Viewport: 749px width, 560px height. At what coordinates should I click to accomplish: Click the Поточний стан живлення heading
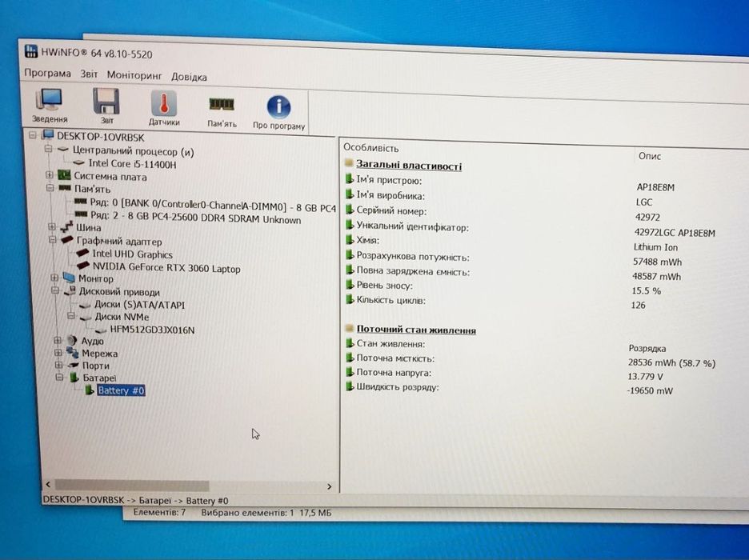point(416,330)
